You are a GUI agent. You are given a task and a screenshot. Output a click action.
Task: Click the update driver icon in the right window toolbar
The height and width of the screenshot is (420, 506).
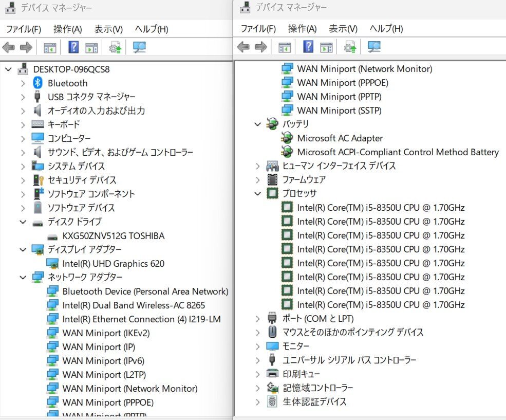click(x=350, y=47)
